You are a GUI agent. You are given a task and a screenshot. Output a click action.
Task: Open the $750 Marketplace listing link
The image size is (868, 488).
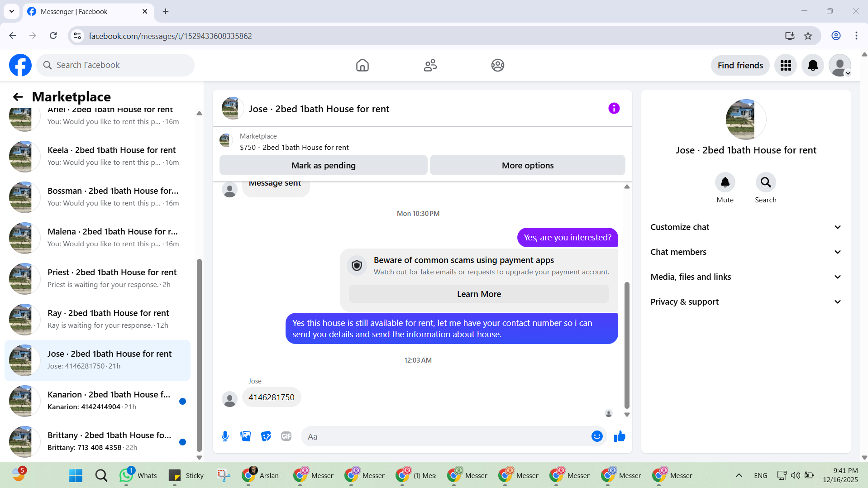[x=294, y=148]
